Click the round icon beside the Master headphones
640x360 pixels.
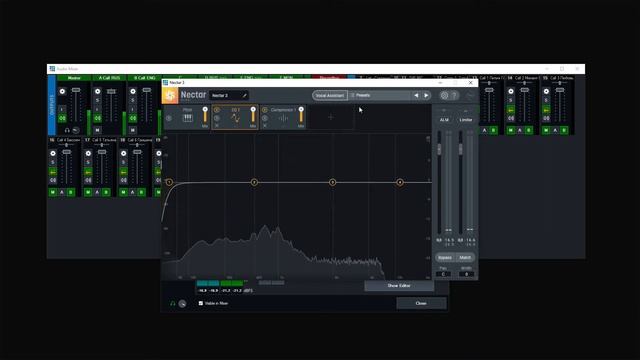click(76, 130)
